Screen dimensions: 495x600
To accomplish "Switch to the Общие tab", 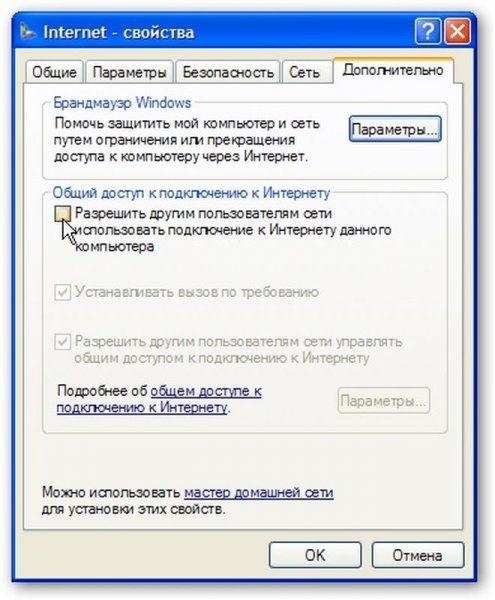I will tap(54, 72).
